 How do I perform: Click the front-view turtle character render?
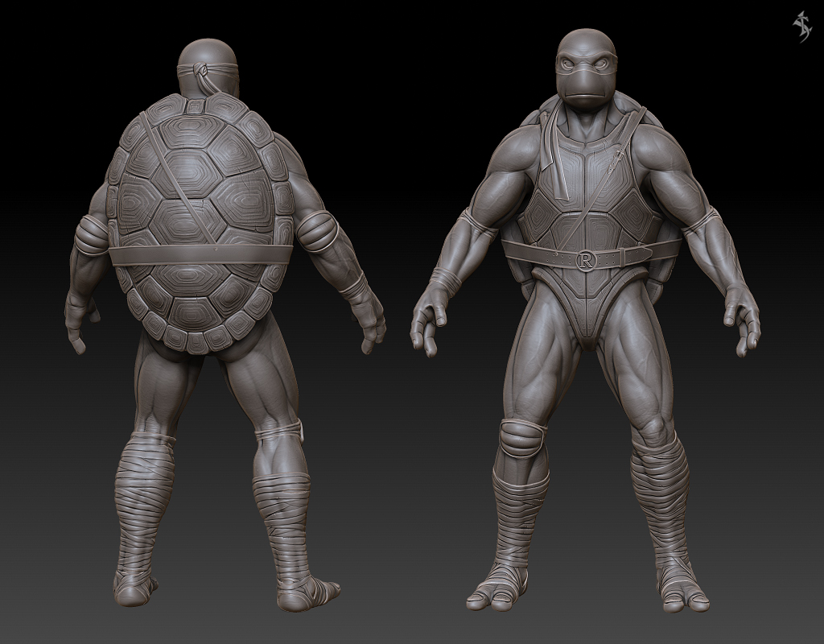coord(585,320)
